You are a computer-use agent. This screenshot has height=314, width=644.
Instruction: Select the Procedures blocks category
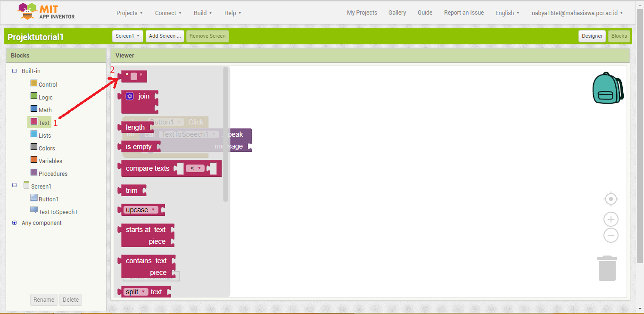tap(49, 174)
